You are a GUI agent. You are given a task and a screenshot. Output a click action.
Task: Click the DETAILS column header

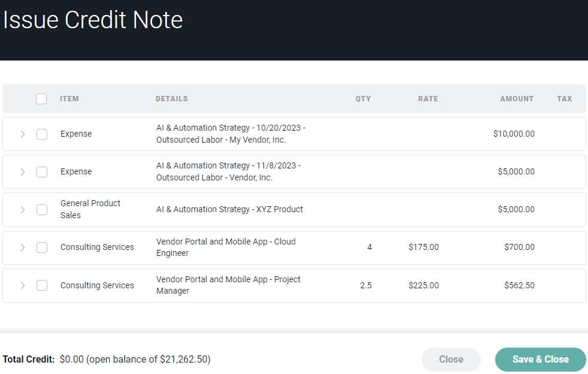pos(172,99)
